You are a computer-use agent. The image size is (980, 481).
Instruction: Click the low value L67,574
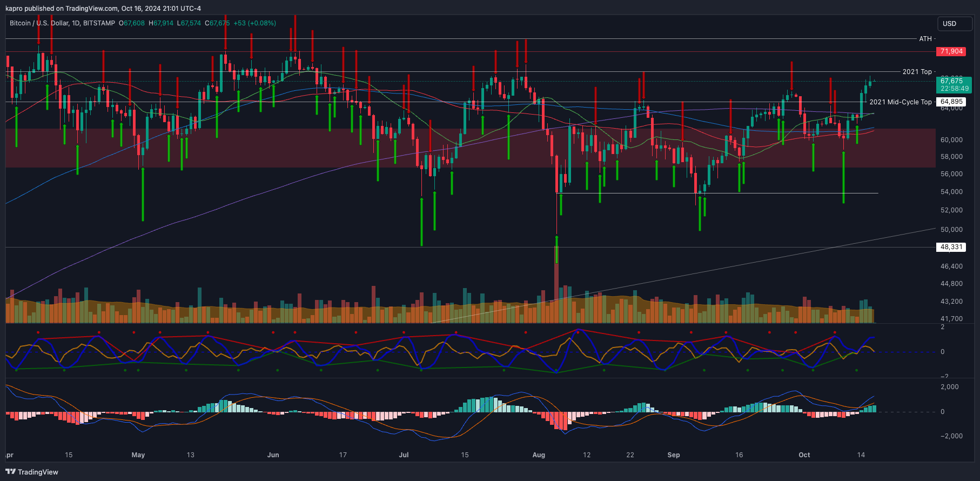(189, 23)
